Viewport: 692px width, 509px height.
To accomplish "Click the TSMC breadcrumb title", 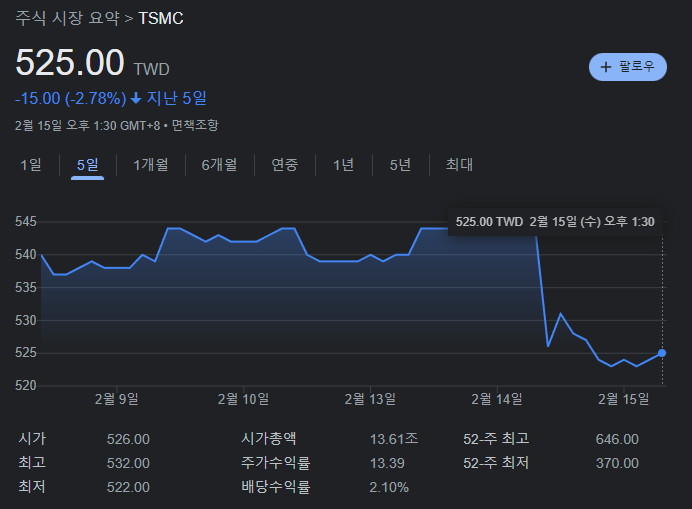I will point(161,19).
